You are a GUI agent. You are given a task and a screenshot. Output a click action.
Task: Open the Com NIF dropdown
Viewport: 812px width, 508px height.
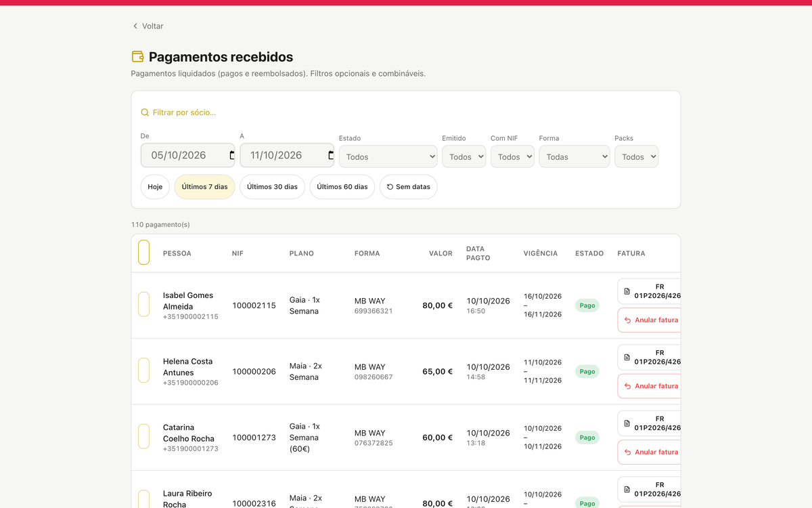point(512,156)
